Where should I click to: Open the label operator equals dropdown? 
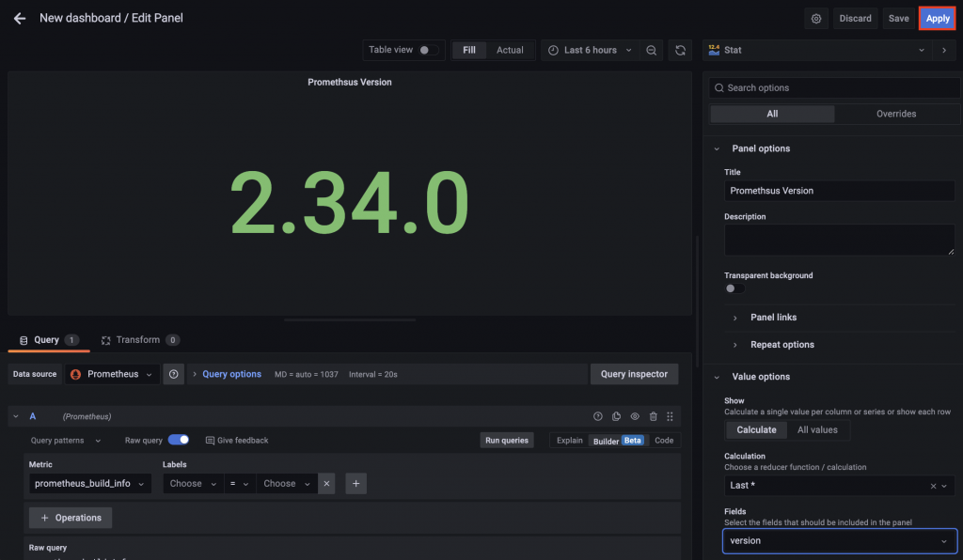pyautogui.click(x=240, y=483)
